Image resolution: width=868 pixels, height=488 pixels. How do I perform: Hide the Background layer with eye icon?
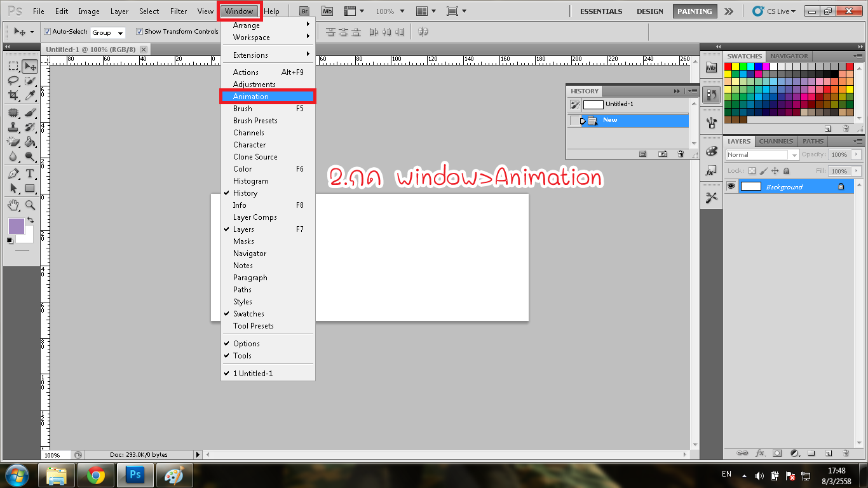tap(731, 186)
